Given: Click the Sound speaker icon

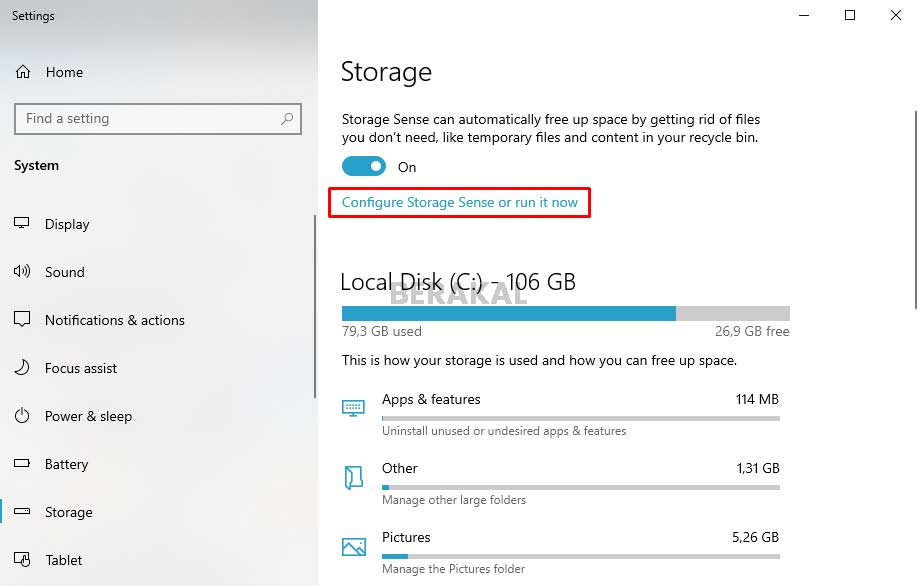Looking at the screenshot, I should 21,272.
